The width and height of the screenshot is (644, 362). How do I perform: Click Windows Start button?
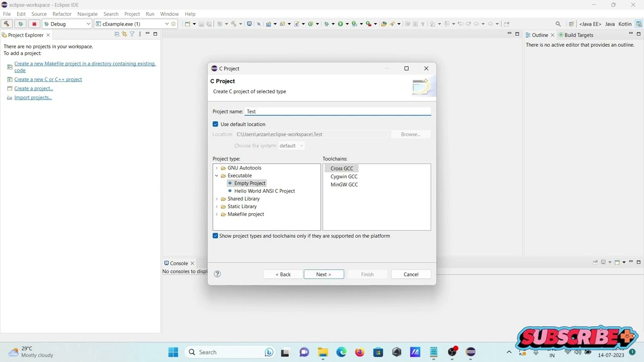point(173,352)
